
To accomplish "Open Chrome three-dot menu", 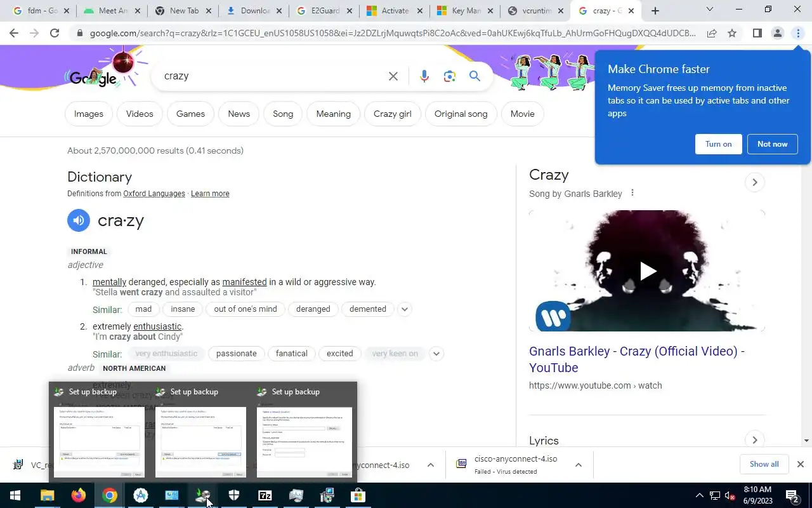I will click(798, 33).
